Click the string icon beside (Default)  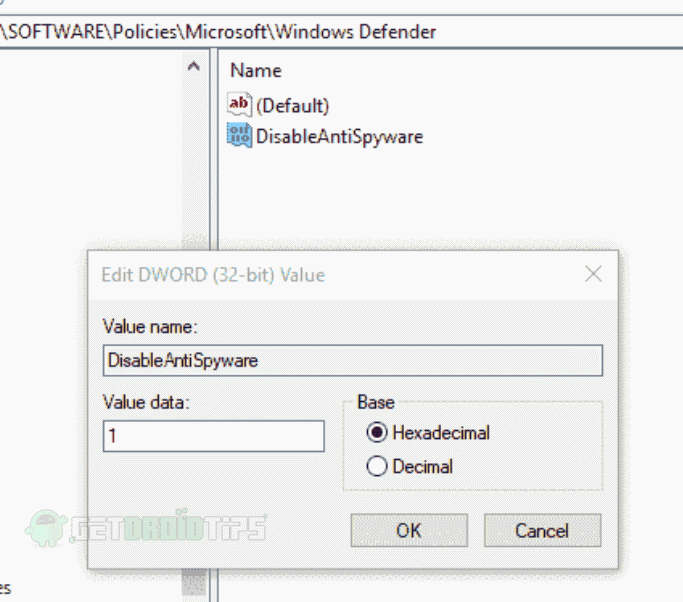click(x=239, y=104)
